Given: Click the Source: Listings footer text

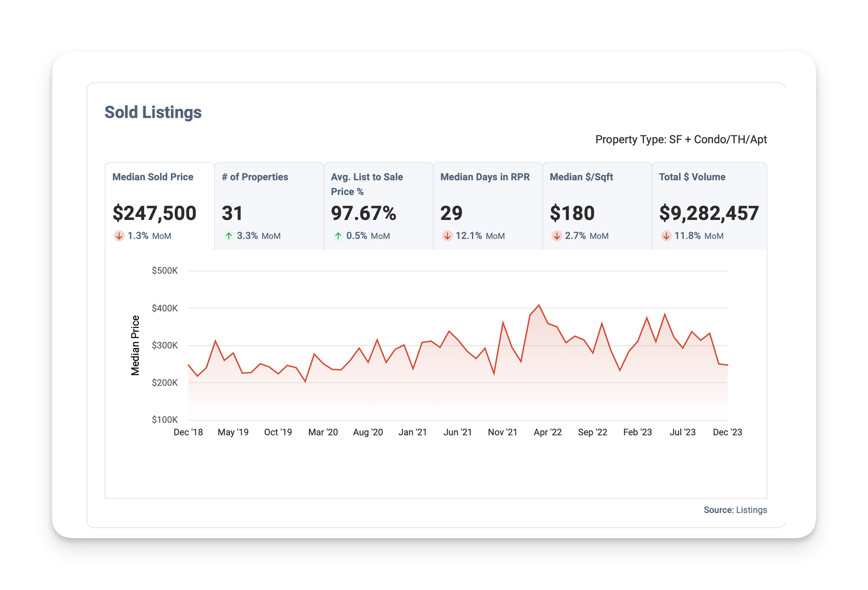Looking at the screenshot, I should tap(735, 510).
